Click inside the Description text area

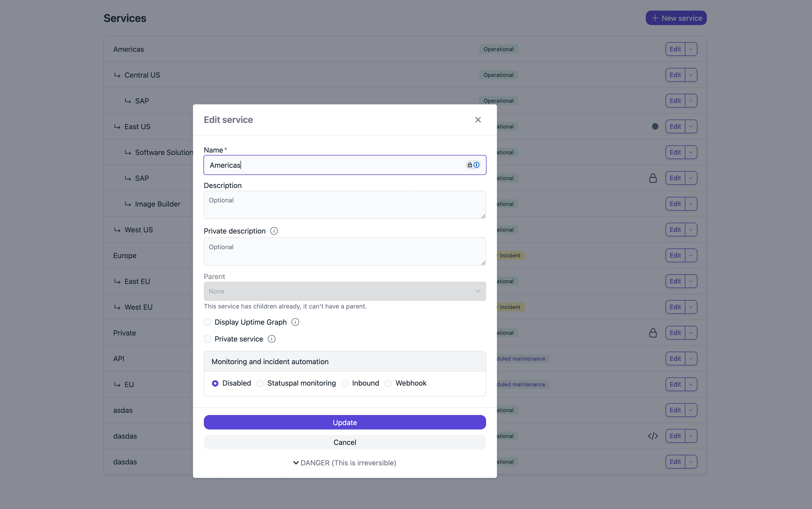point(344,204)
